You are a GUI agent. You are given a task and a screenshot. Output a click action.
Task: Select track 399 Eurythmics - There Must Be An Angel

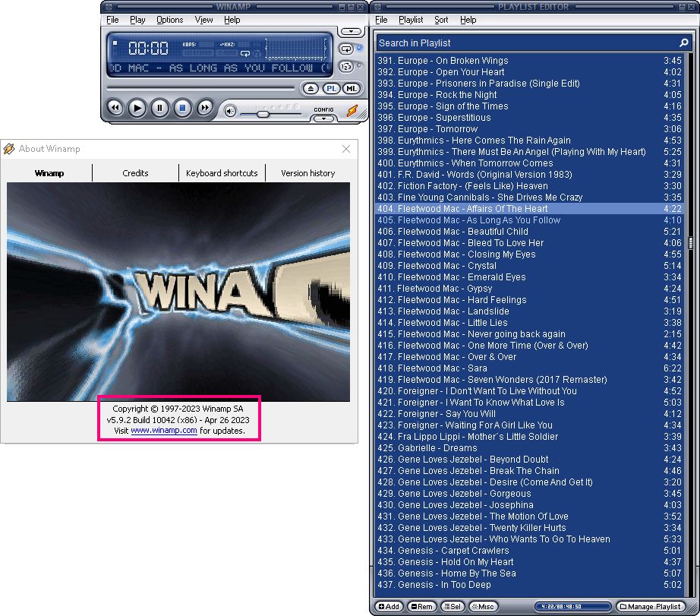pos(529,151)
